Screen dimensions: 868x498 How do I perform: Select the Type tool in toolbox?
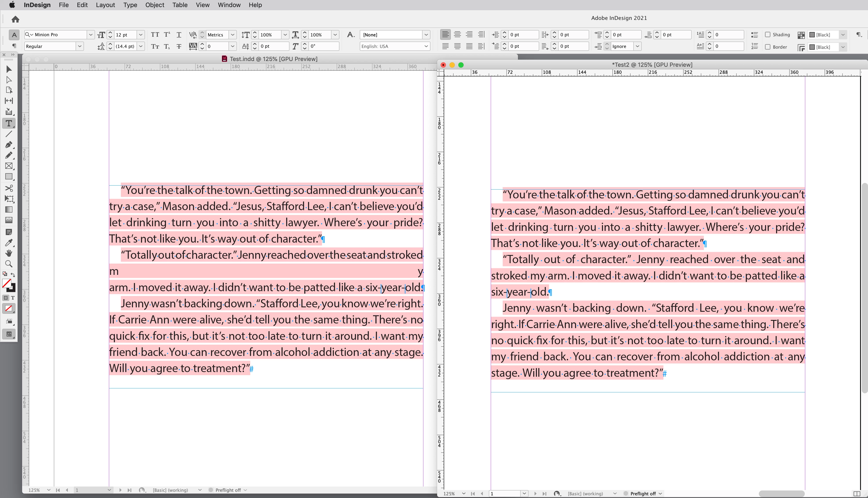click(9, 124)
